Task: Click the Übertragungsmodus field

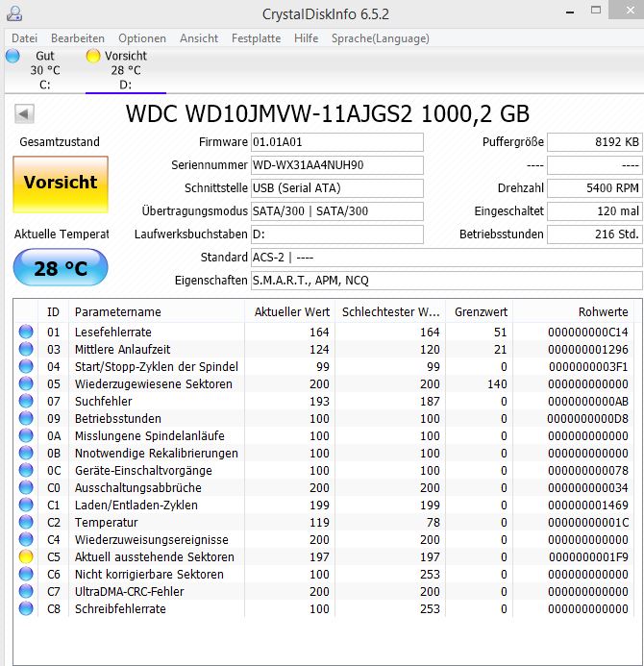Action: coord(336,211)
